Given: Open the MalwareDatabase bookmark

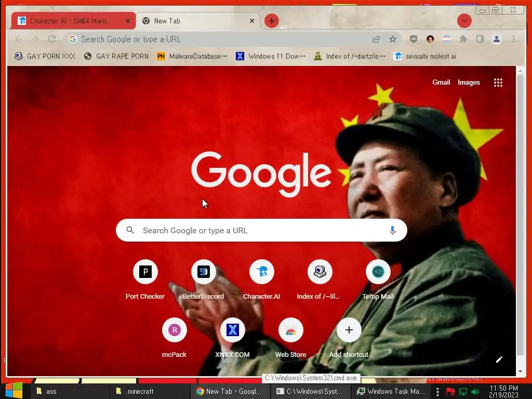Looking at the screenshot, I should (x=192, y=56).
